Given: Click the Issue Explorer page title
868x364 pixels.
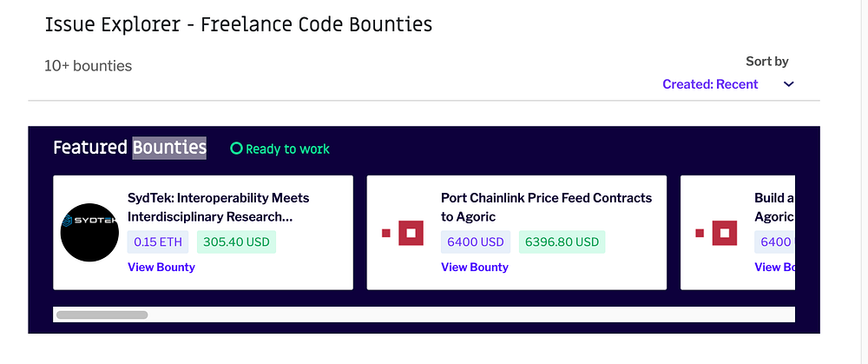Looking at the screenshot, I should point(239,24).
